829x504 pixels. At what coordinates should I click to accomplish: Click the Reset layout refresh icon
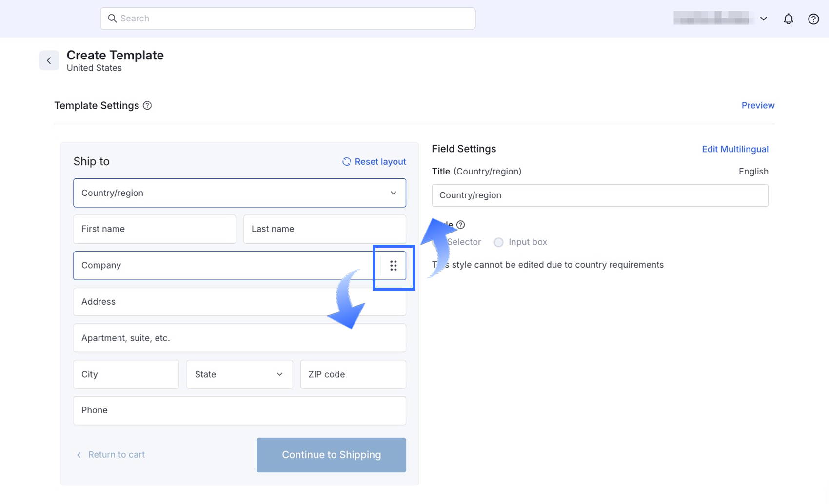coord(346,162)
